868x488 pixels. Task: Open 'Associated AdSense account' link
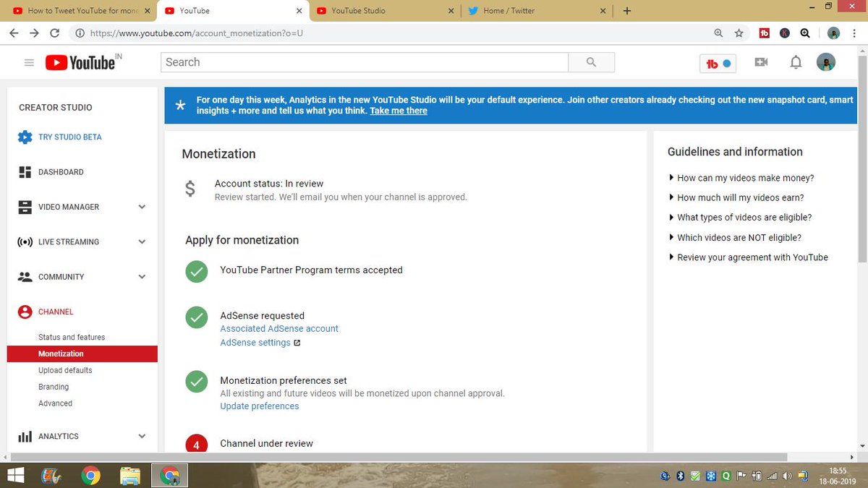point(279,328)
